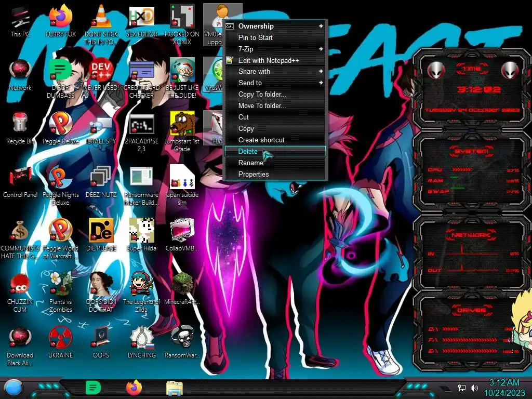Select the Peggle Deluxe shortcut

[60, 129]
